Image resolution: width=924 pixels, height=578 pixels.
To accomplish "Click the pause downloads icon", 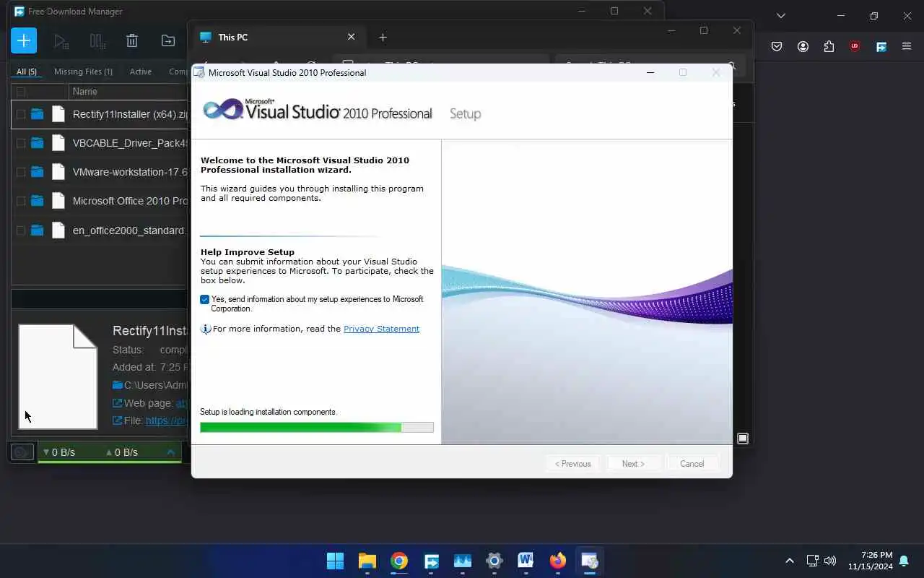I will pos(97,41).
